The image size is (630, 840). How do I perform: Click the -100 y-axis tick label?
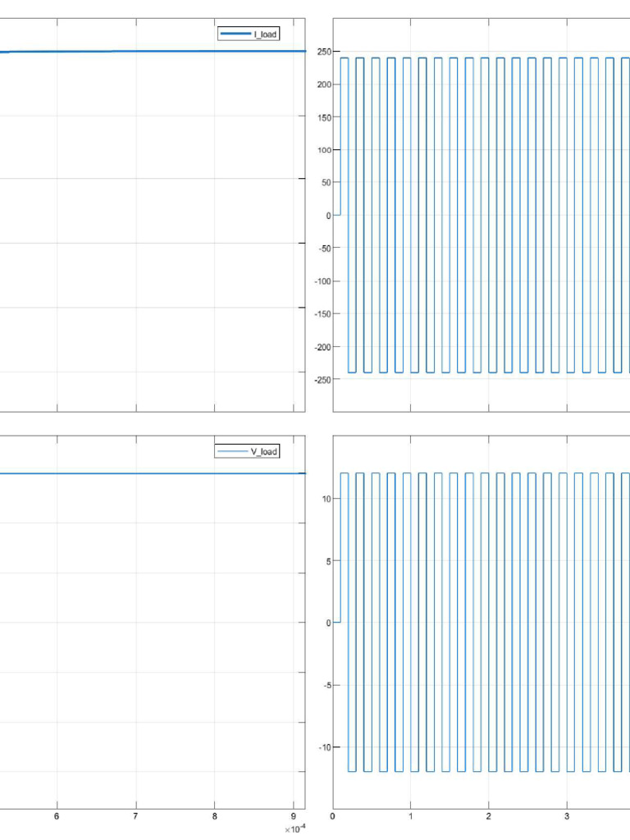(322, 281)
